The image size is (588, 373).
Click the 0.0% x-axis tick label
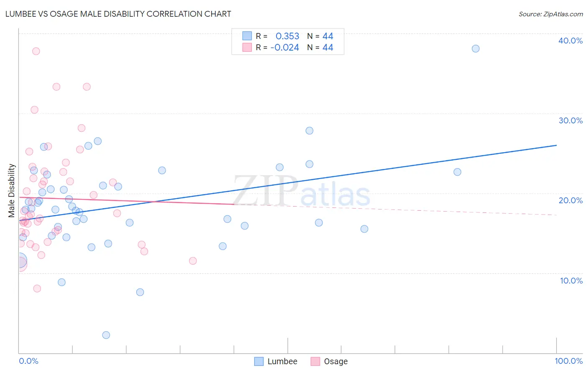(x=28, y=361)
